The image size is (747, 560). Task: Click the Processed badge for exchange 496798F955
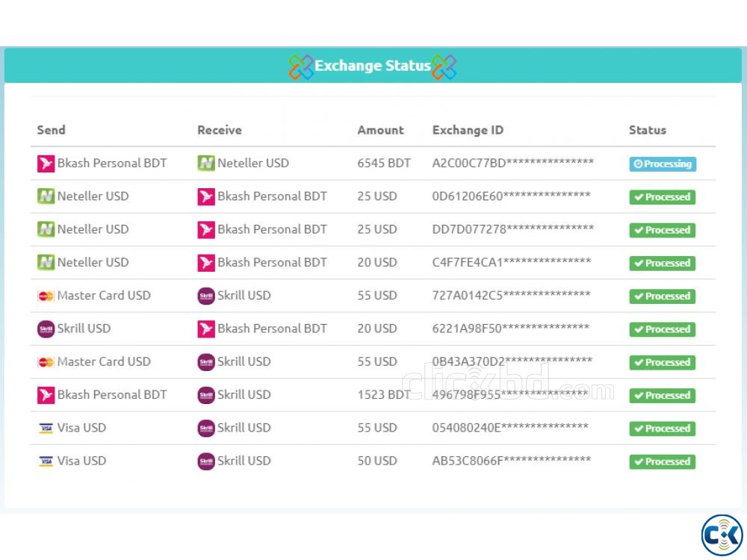[662, 396]
